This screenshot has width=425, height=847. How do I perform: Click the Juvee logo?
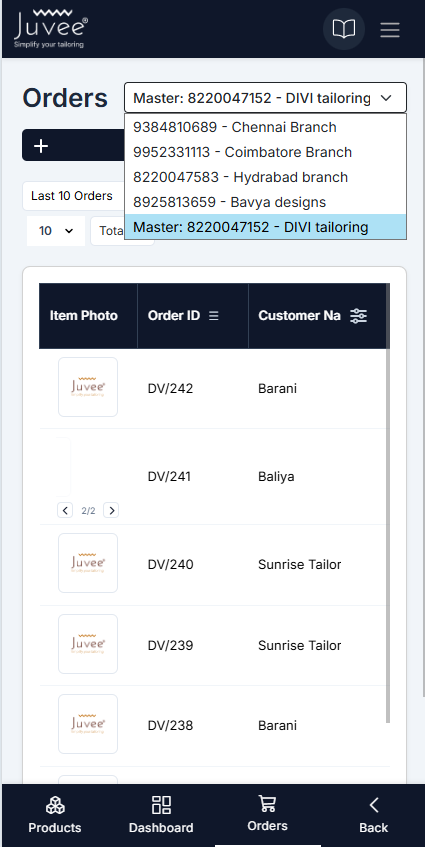(51, 28)
